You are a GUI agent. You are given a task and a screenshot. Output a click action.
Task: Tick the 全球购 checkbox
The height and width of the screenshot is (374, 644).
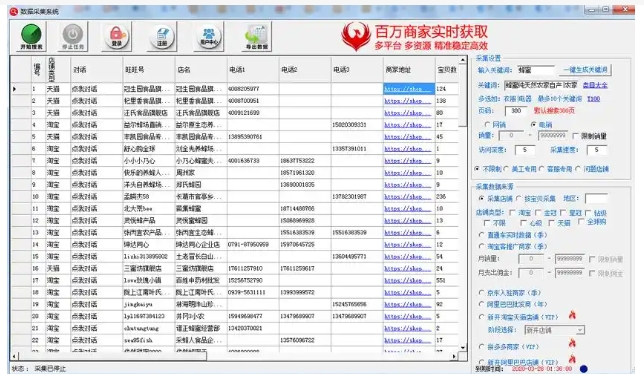pyautogui.click(x=581, y=222)
